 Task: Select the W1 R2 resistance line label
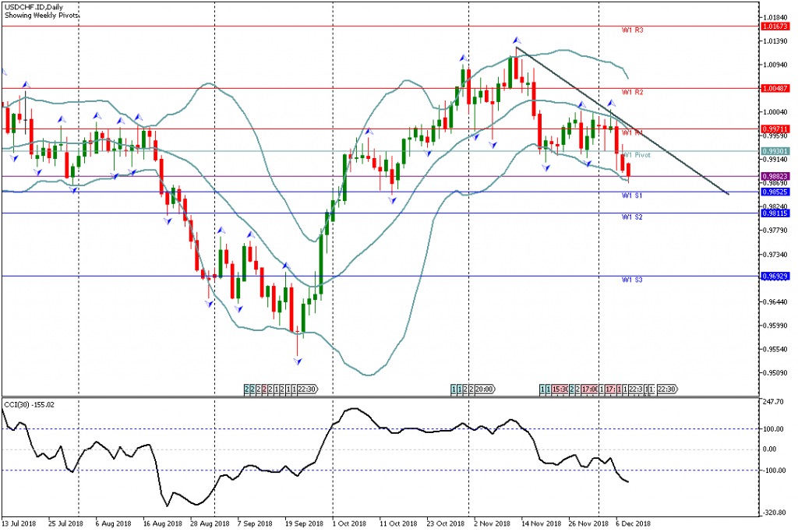click(632, 93)
